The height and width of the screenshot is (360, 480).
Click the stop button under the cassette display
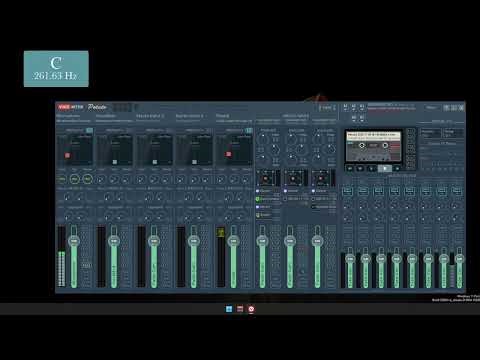[x=371, y=169]
